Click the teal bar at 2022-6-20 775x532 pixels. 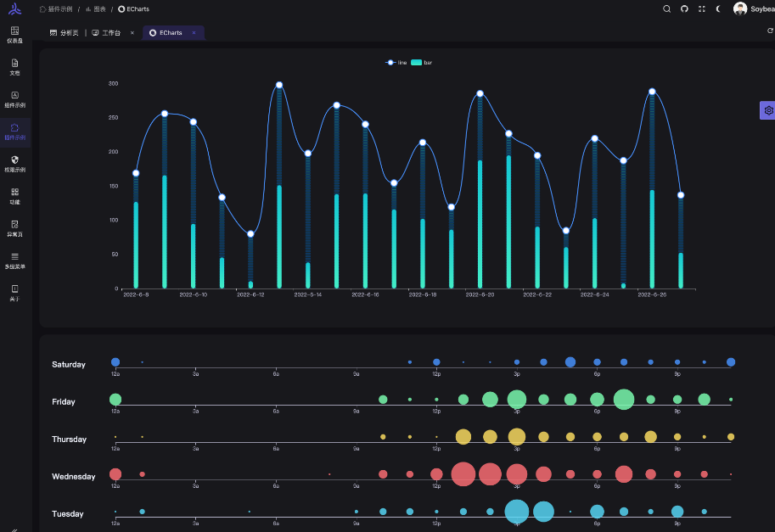(480, 224)
